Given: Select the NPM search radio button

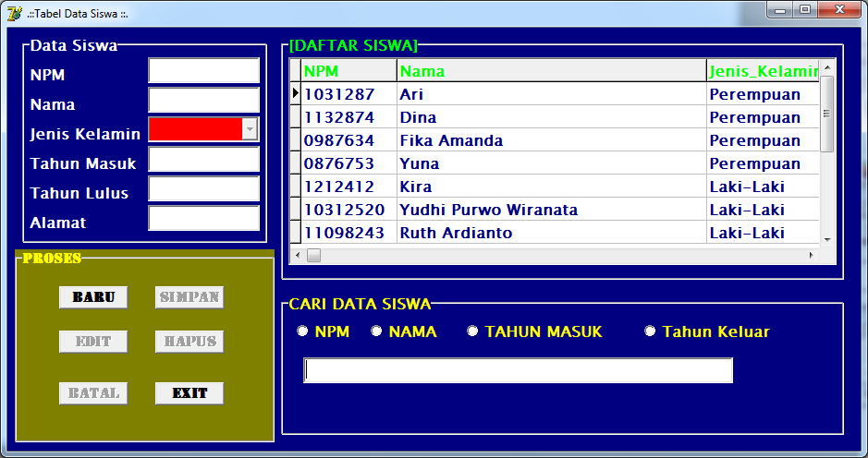Looking at the screenshot, I should [x=302, y=331].
